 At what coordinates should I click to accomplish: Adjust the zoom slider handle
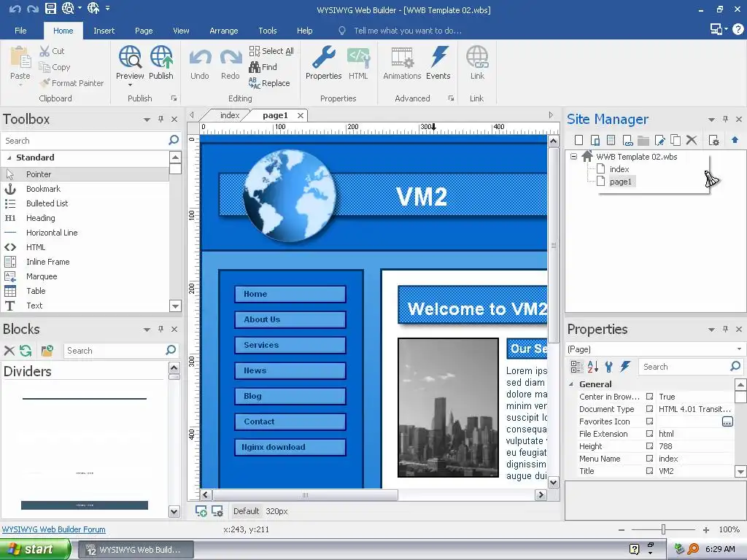(x=663, y=529)
